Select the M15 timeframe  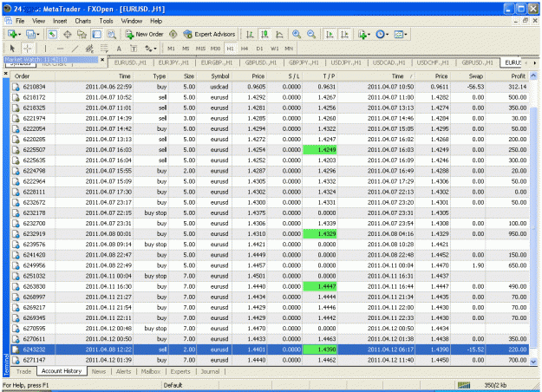(x=200, y=49)
